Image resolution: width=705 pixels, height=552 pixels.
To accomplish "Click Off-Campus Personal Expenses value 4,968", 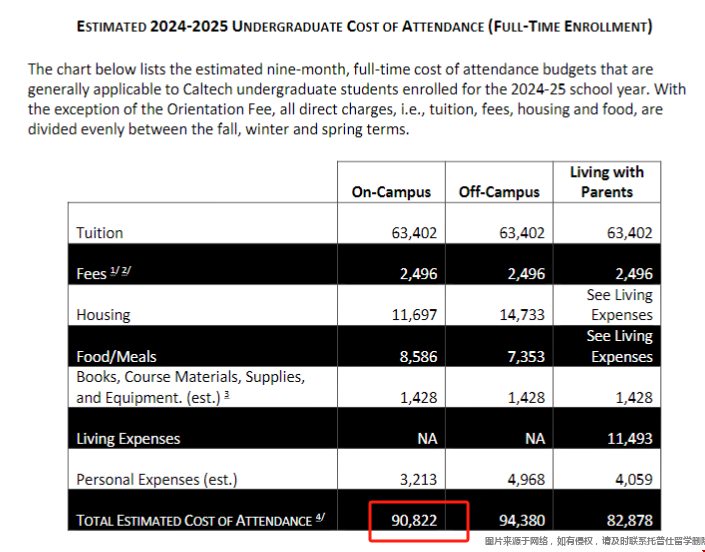I will point(527,480).
